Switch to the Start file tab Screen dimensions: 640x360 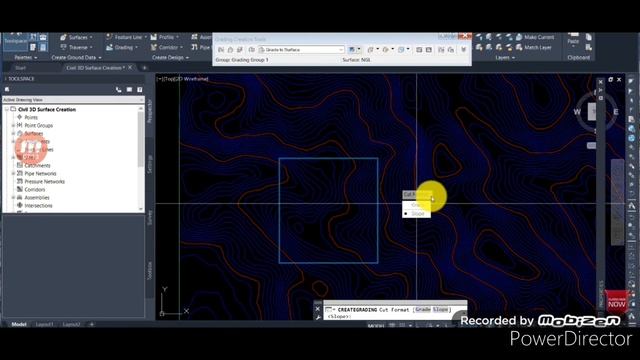(20, 68)
